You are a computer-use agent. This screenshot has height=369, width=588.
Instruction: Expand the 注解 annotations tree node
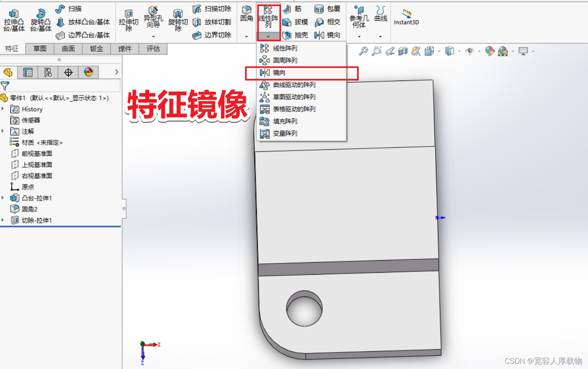point(3,131)
